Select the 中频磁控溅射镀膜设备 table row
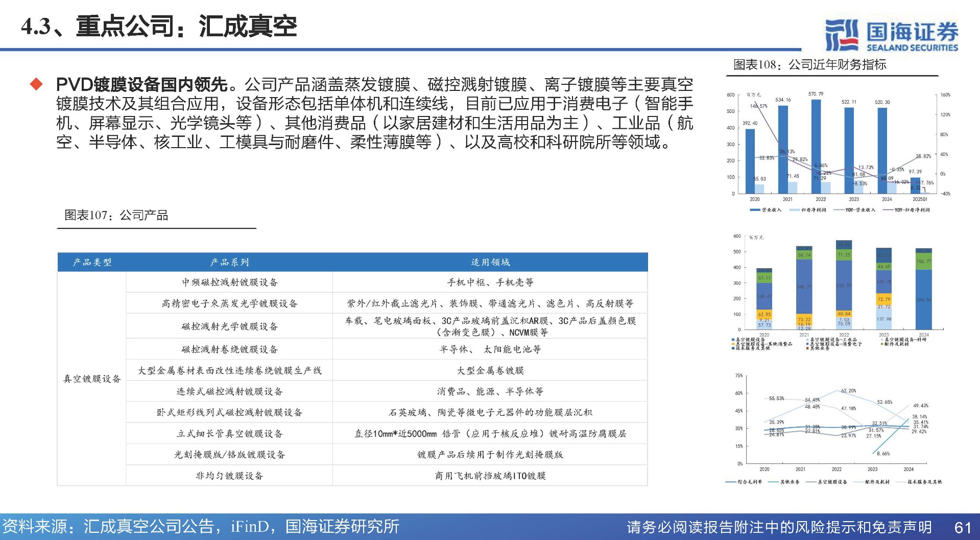This screenshot has height=540, width=980. (230, 282)
